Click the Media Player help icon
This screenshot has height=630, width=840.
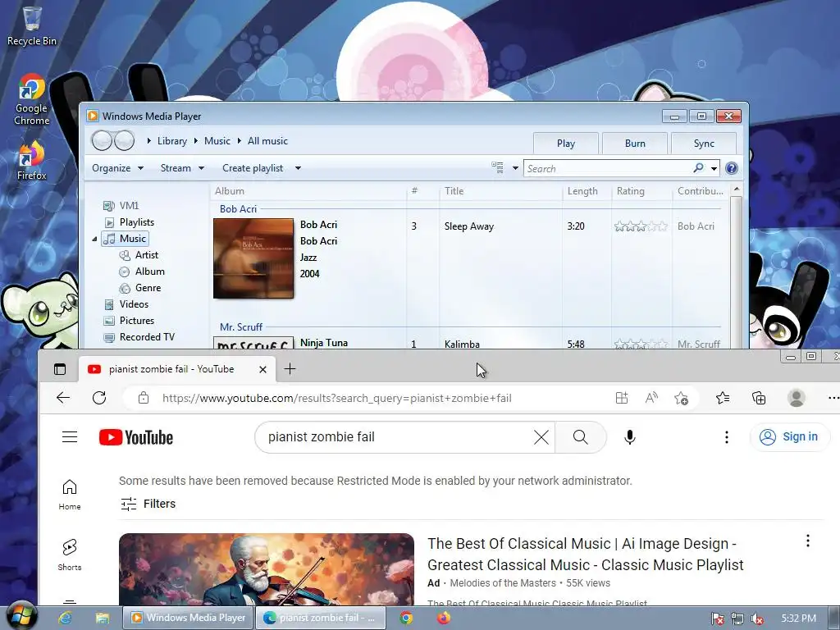click(x=731, y=168)
